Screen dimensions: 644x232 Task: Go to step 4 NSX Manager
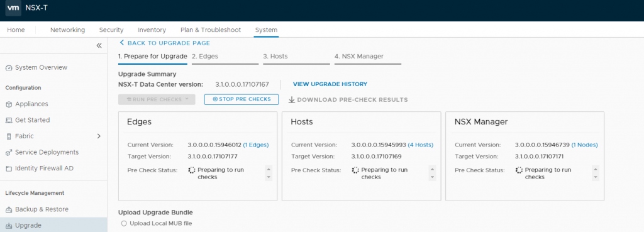tap(368, 57)
